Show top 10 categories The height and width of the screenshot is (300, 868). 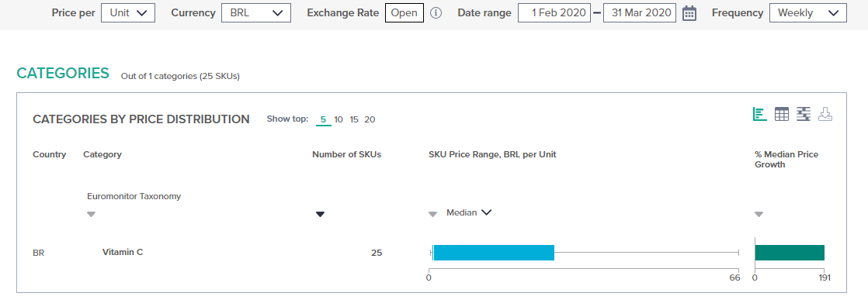click(x=339, y=119)
